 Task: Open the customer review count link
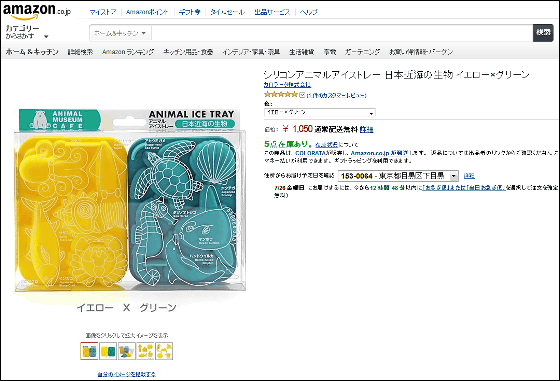click(x=336, y=95)
